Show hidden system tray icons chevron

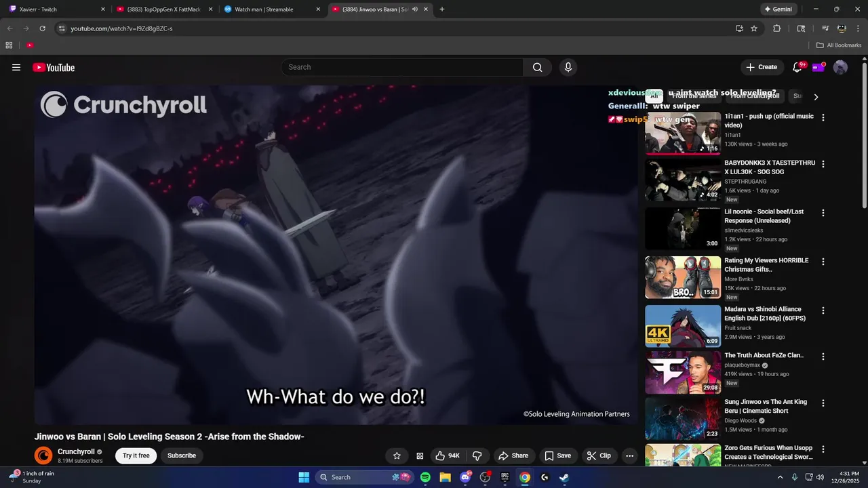(780, 477)
